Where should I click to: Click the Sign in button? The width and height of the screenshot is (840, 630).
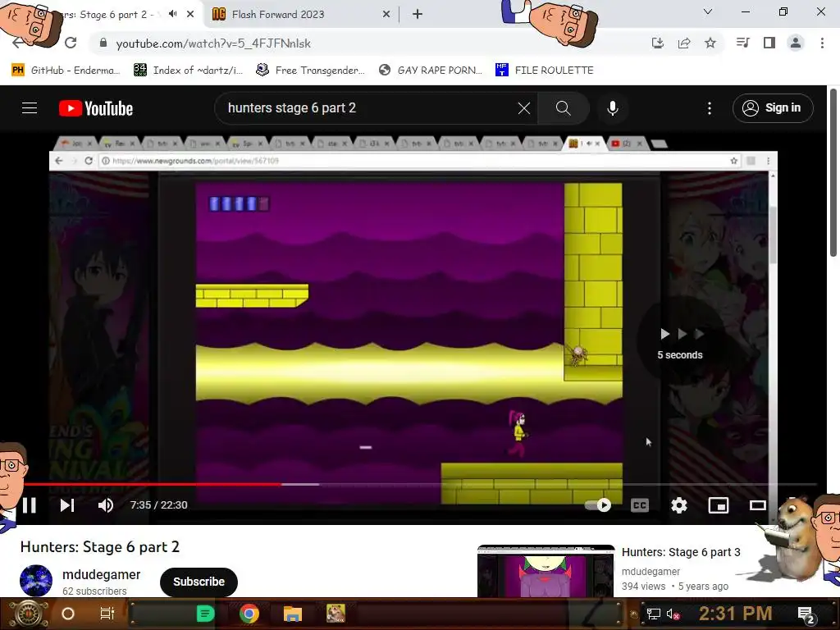[773, 108]
